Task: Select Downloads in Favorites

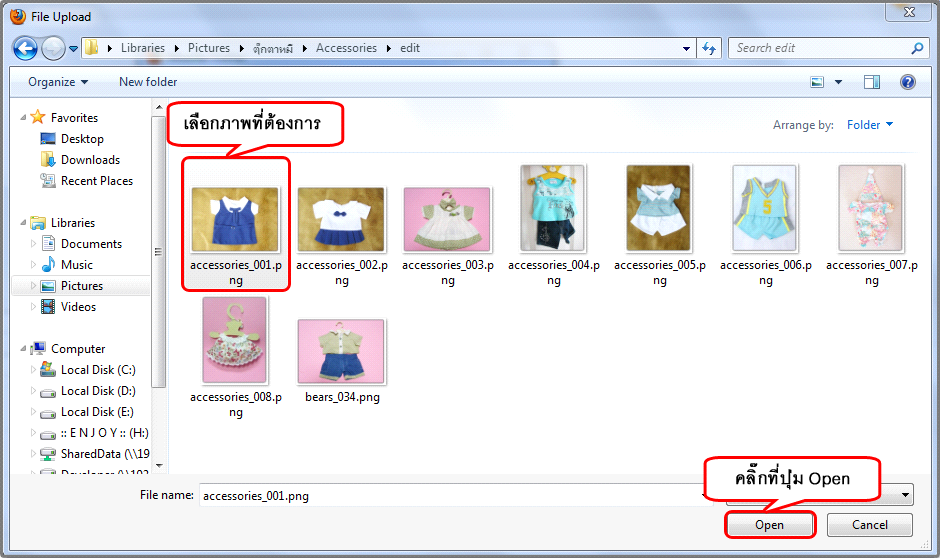Action: point(90,159)
